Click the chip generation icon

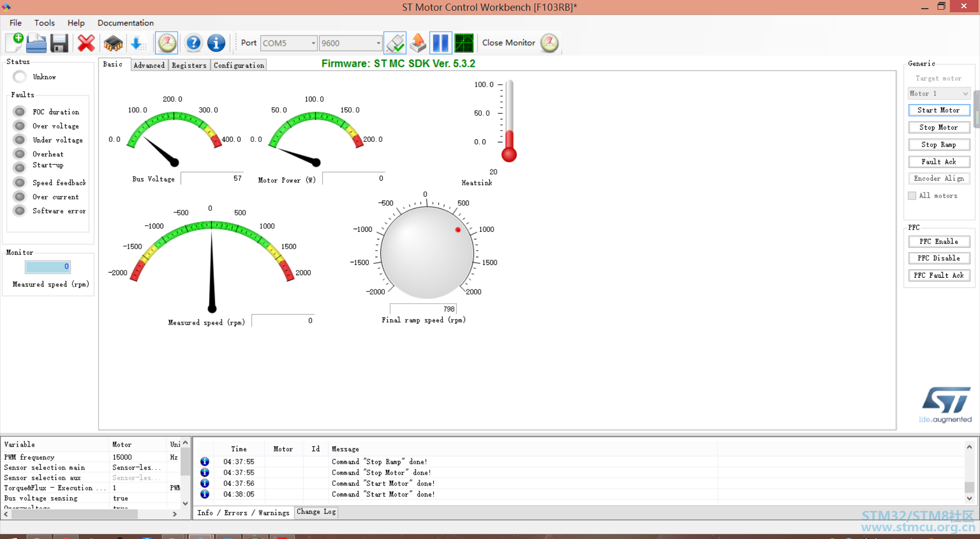[x=113, y=43]
